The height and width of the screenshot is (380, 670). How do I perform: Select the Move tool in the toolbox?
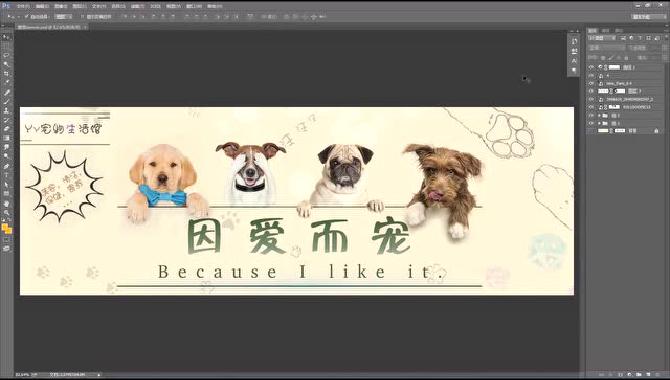pyautogui.click(x=6, y=37)
